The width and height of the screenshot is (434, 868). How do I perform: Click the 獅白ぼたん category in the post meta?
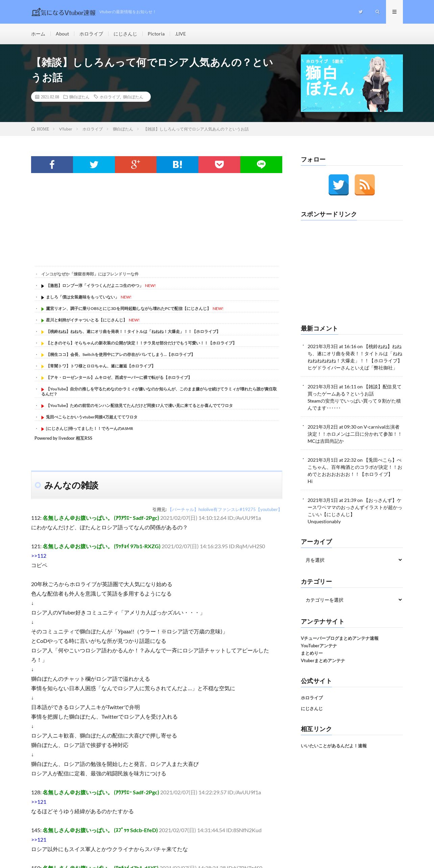point(79,97)
